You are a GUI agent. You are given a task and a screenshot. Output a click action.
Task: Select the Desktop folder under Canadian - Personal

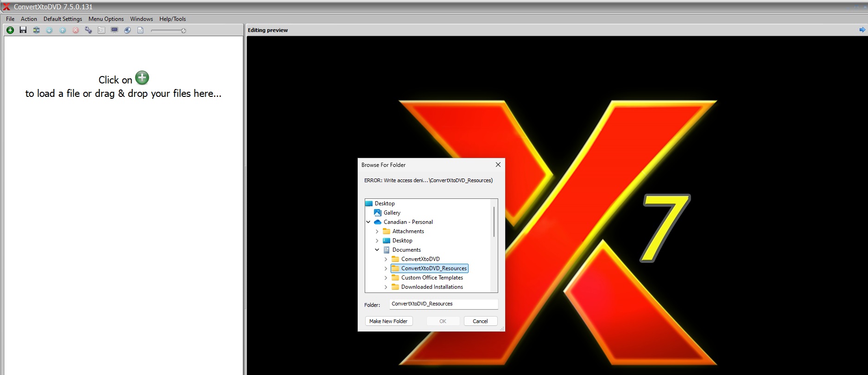[402, 241]
